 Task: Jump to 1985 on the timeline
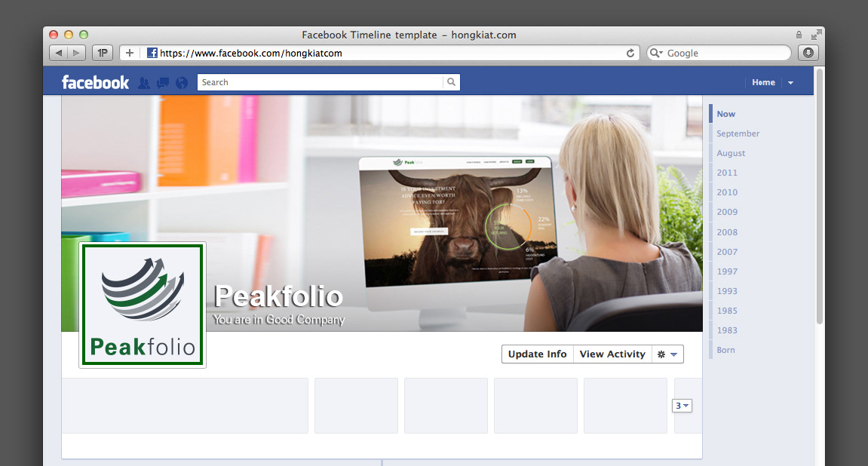click(727, 311)
